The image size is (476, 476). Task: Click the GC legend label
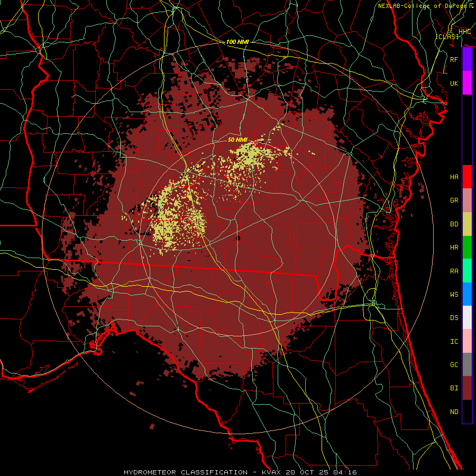pos(454,365)
